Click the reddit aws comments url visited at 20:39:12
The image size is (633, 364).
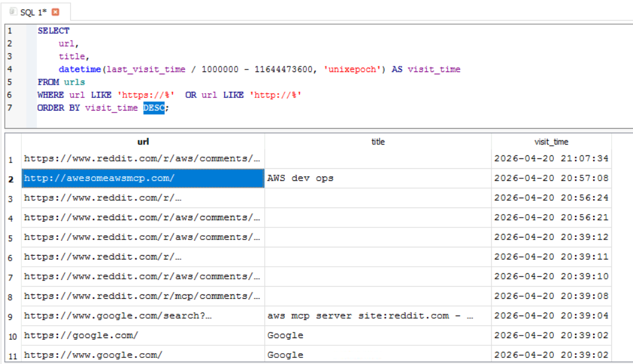click(x=143, y=237)
